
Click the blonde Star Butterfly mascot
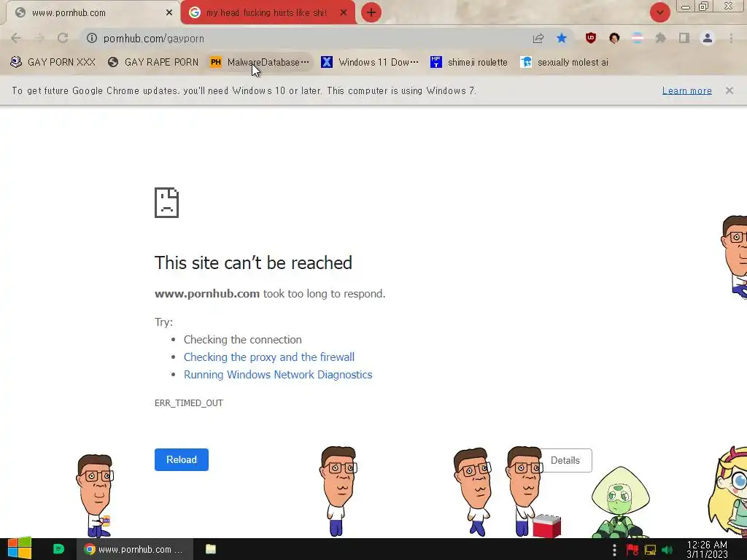tap(728, 491)
